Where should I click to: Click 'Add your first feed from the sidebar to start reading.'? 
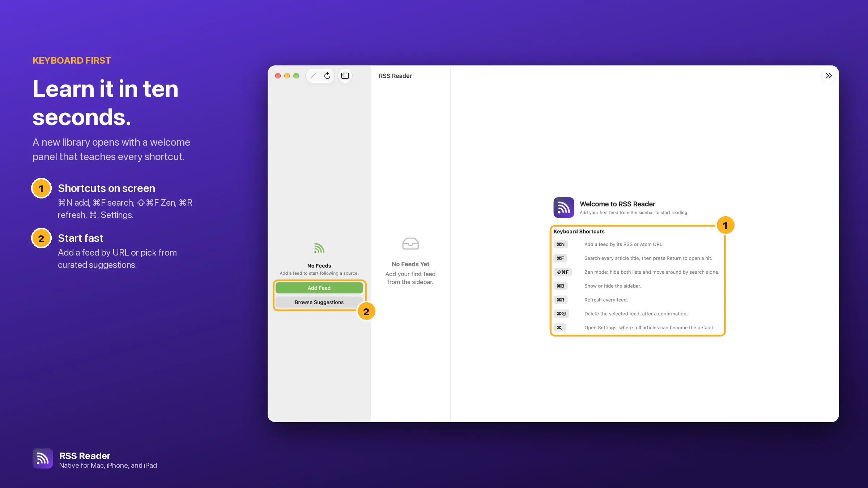634,213
